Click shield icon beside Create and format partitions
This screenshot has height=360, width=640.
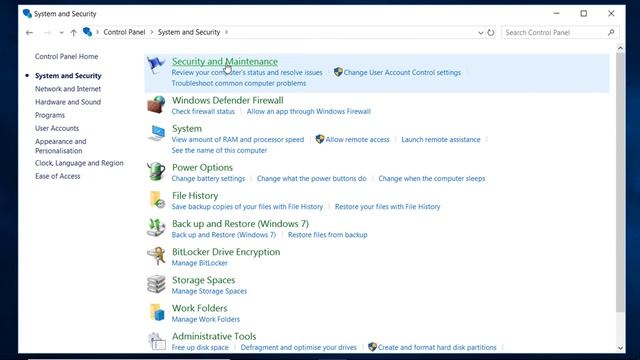pyautogui.click(x=372, y=347)
